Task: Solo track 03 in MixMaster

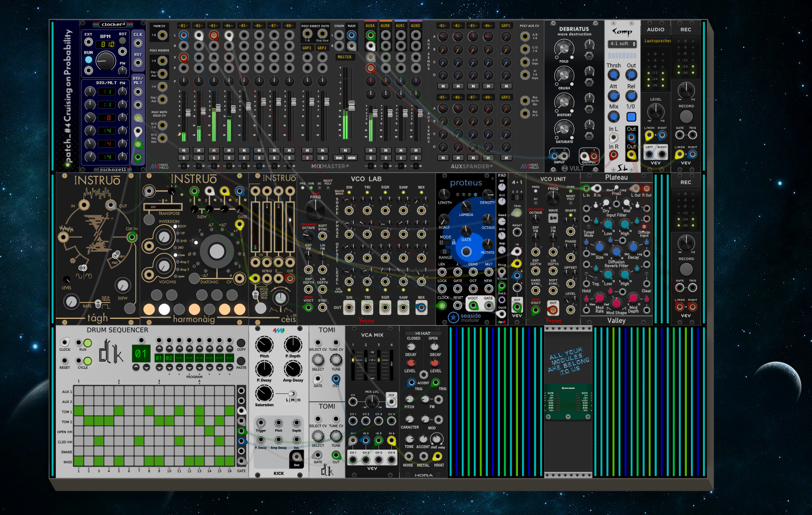Action: coord(213,157)
